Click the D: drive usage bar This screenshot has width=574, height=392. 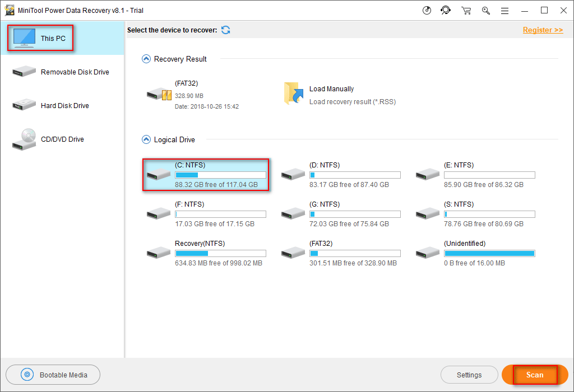pyautogui.click(x=355, y=175)
